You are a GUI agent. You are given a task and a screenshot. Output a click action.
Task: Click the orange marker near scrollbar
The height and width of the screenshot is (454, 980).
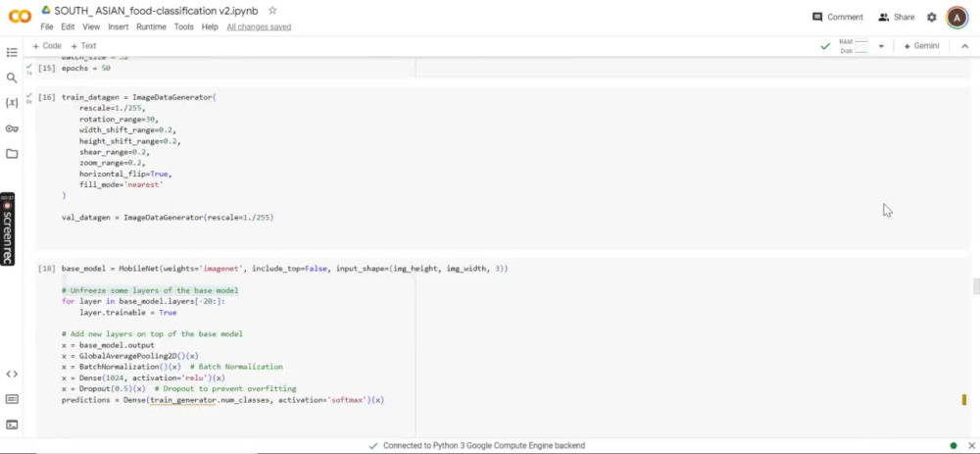coord(963,400)
